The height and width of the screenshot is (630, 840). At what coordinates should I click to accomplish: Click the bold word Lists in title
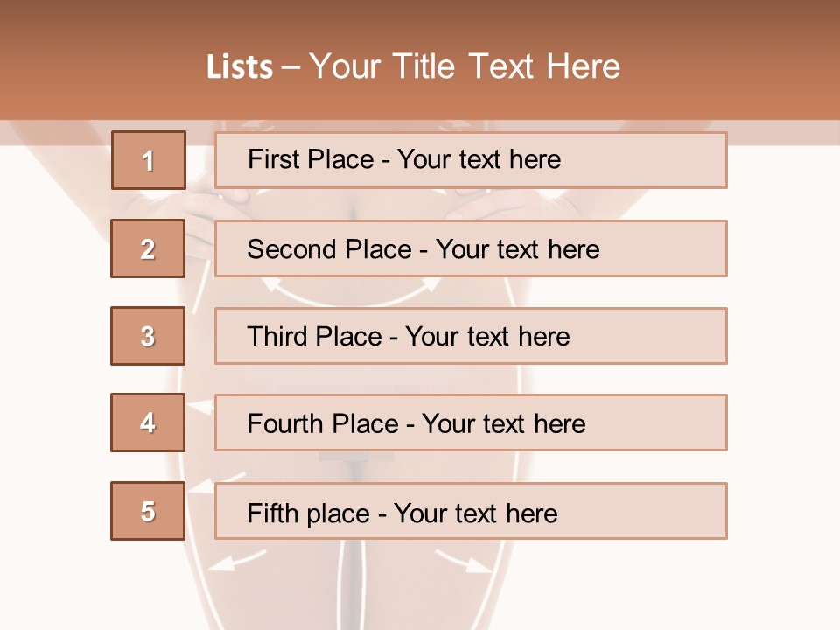coord(240,67)
